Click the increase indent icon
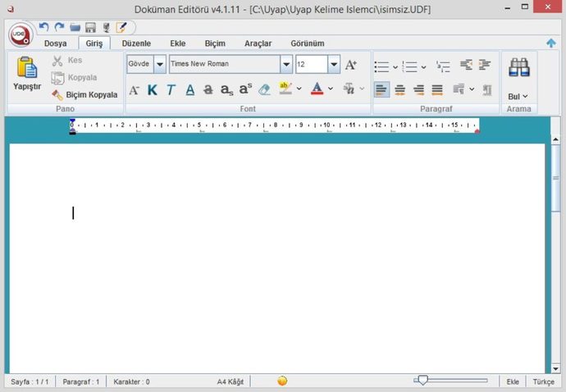Viewport: 566px width, 392px height. (x=485, y=65)
